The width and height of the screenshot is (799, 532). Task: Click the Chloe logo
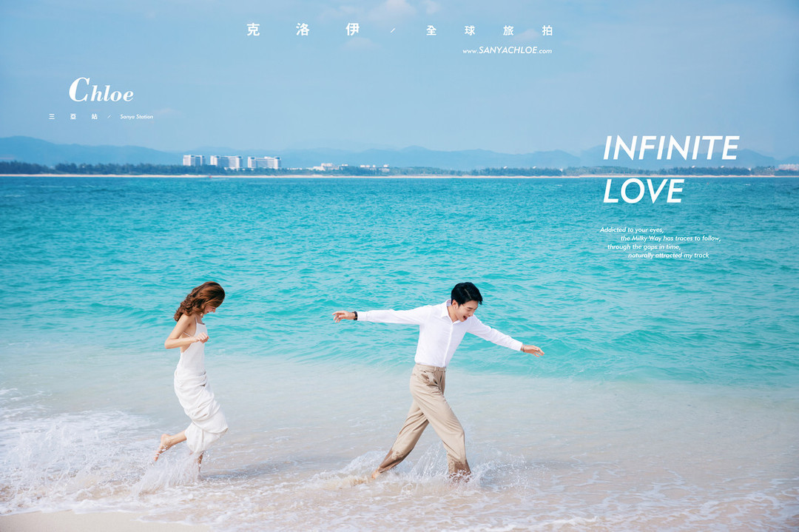point(101,91)
